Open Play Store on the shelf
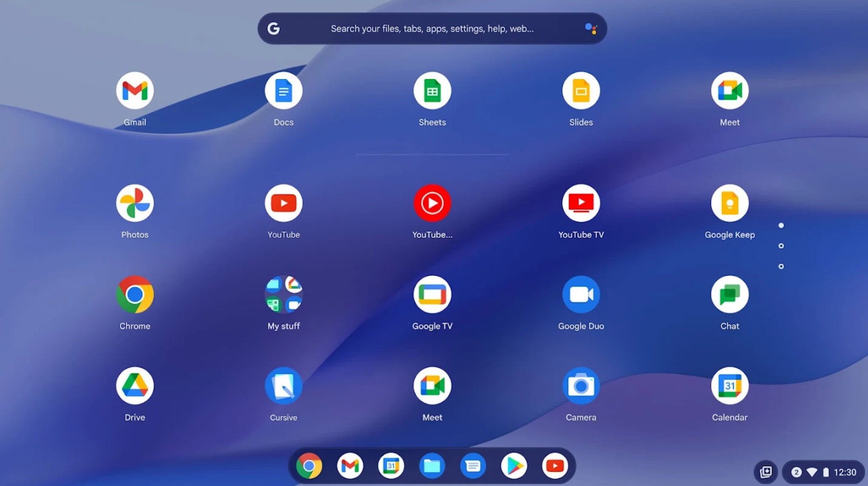The image size is (868, 486). (x=514, y=466)
